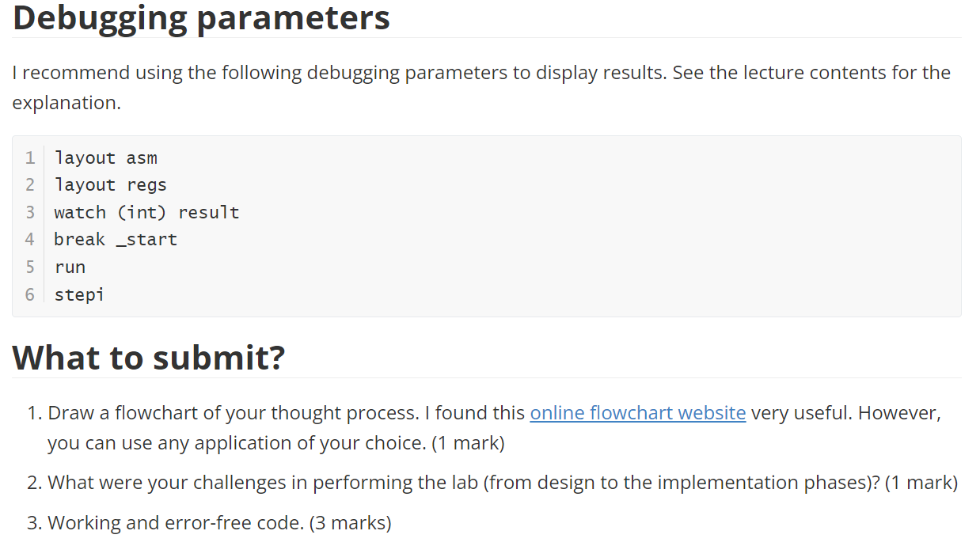Click the break _start code line
The height and width of the screenshot is (546, 980).
tap(116, 240)
